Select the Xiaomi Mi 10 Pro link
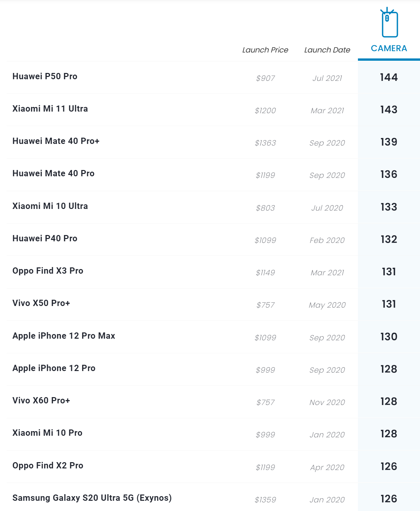This screenshot has width=420, height=511. tap(47, 433)
